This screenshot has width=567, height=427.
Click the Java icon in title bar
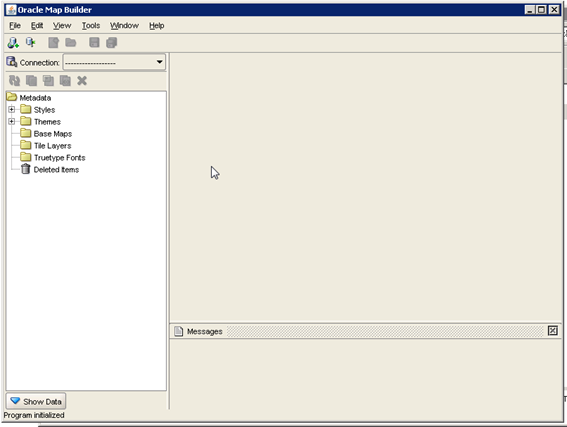[11, 10]
